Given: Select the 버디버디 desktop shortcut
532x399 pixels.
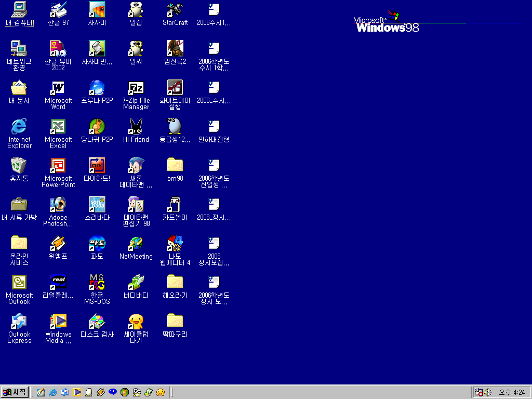Looking at the screenshot, I should click(x=136, y=287).
